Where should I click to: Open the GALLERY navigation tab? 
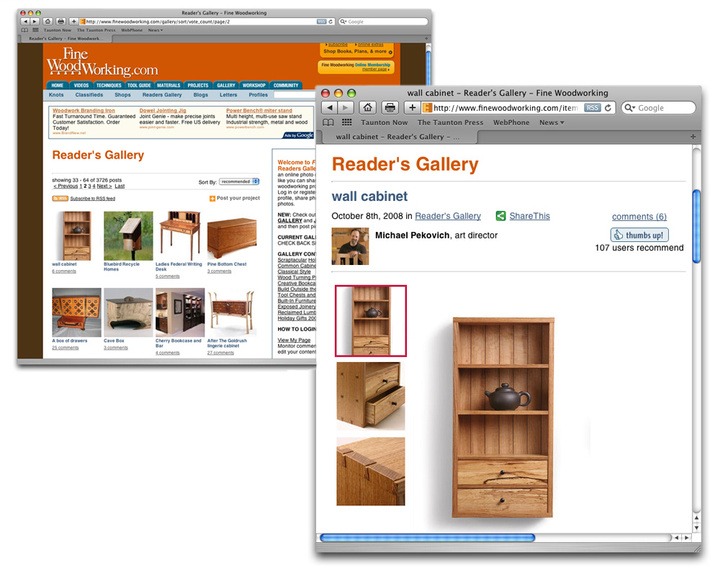[226, 86]
